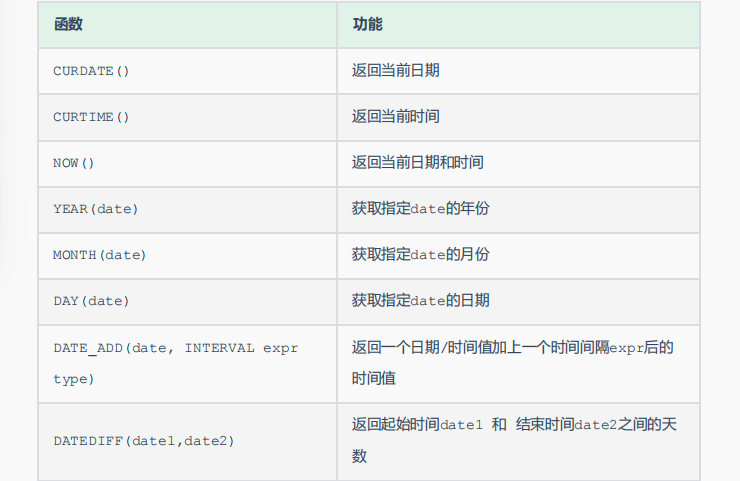Click the 获取指定date的年份 description
This screenshot has height=481, width=740.
point(420,209)
